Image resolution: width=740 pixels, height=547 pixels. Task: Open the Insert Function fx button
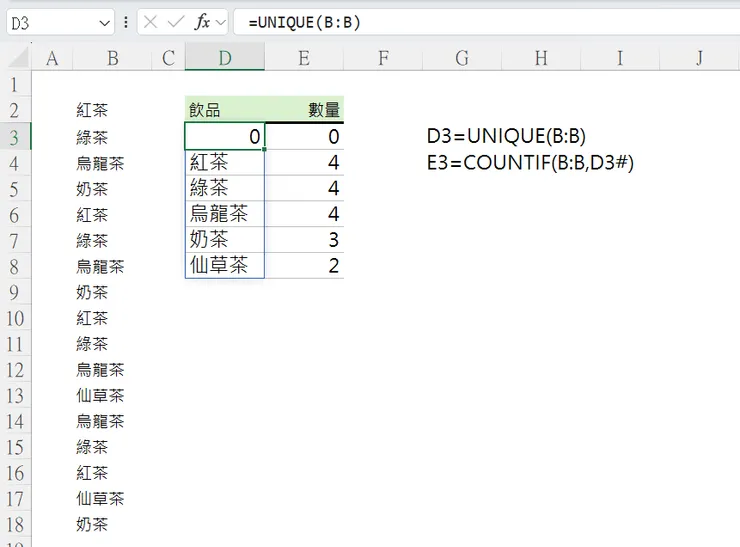[202, 22]
